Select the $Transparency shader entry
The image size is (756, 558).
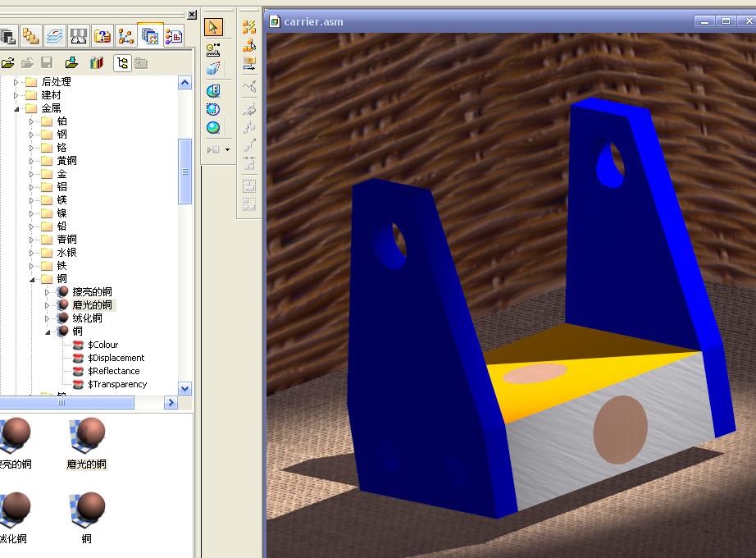[x=117, y=384]
